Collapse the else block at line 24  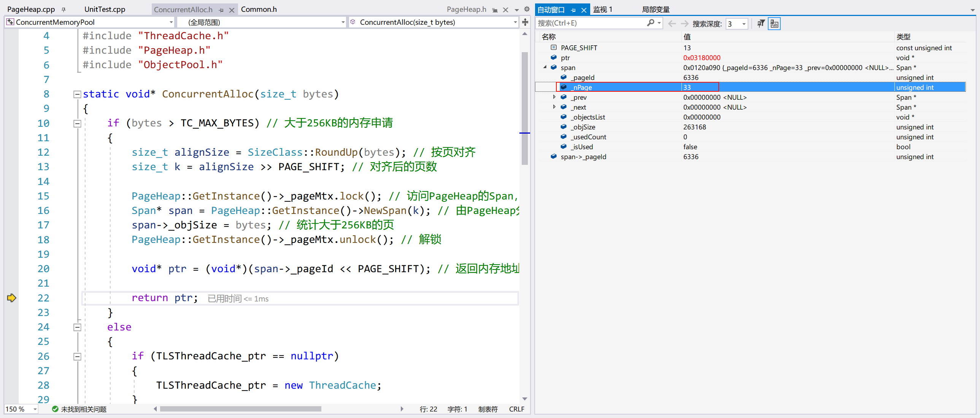tap(77, 327)
